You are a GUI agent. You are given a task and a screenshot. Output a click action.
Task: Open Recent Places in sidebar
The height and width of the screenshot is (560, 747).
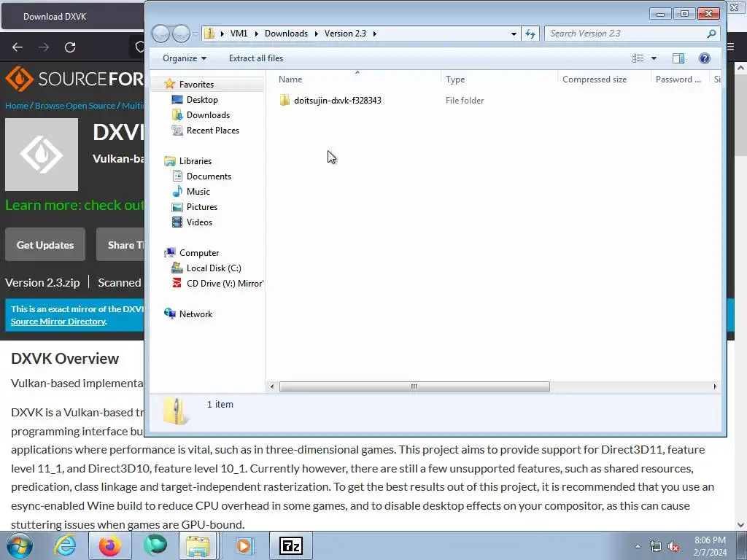coord(212,130)
